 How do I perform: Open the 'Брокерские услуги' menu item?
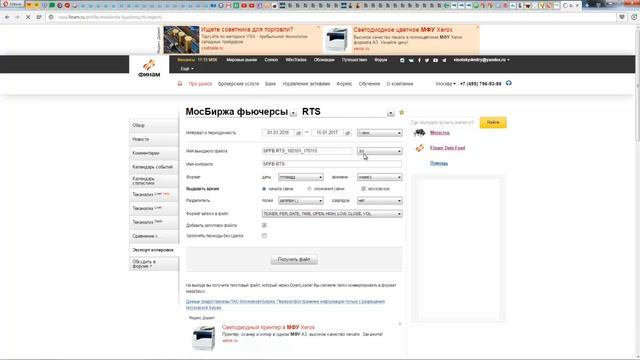point(238,84)
